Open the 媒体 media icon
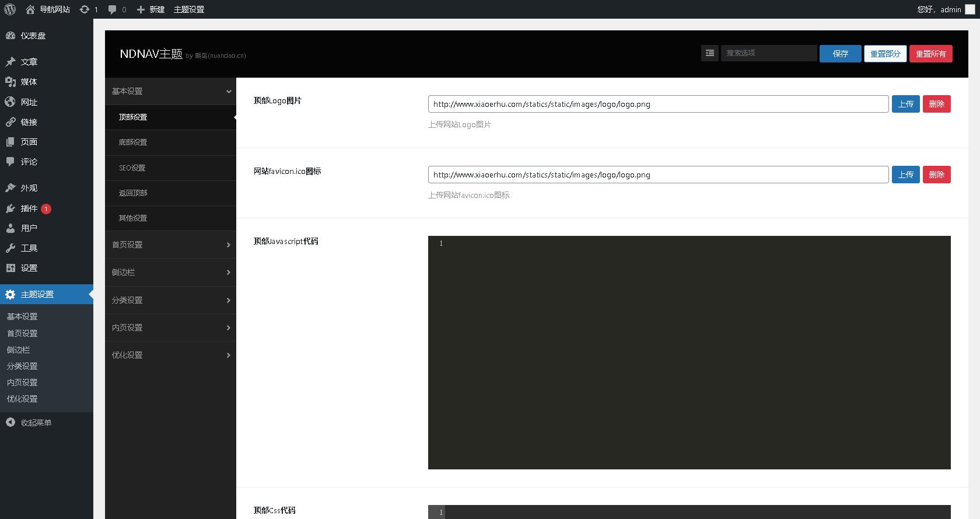980x519 pixels. click(10, 82)
